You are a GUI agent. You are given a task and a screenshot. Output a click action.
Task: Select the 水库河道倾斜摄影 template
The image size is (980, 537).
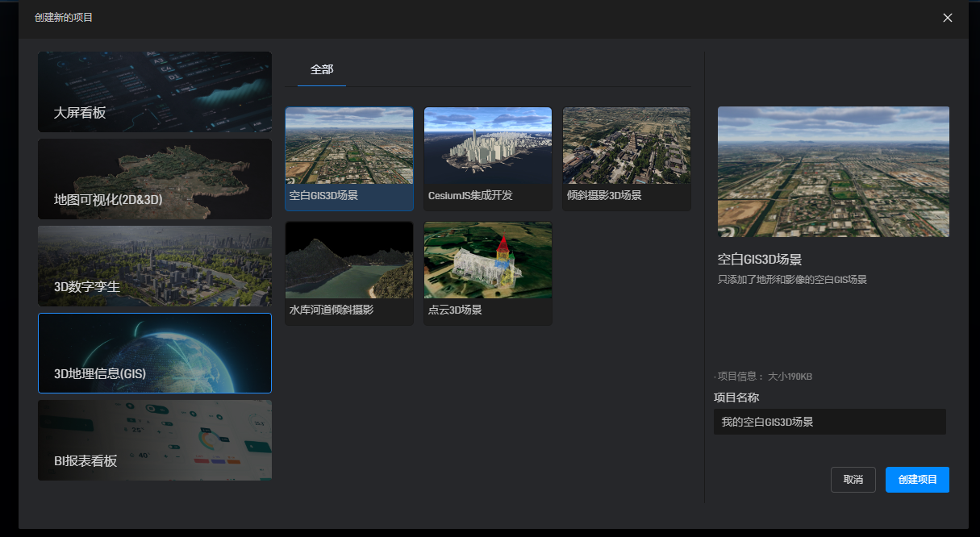(349, 273)
